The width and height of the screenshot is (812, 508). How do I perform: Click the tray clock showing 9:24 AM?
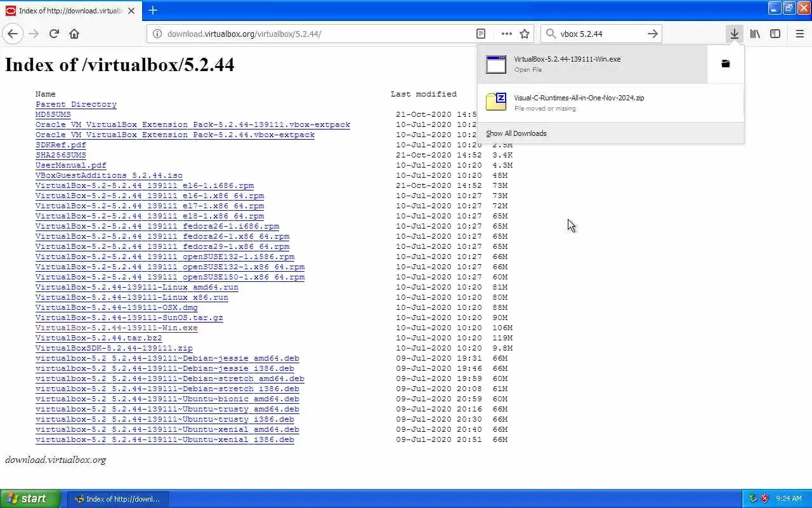pyautogui.click(x=789, y=498)
